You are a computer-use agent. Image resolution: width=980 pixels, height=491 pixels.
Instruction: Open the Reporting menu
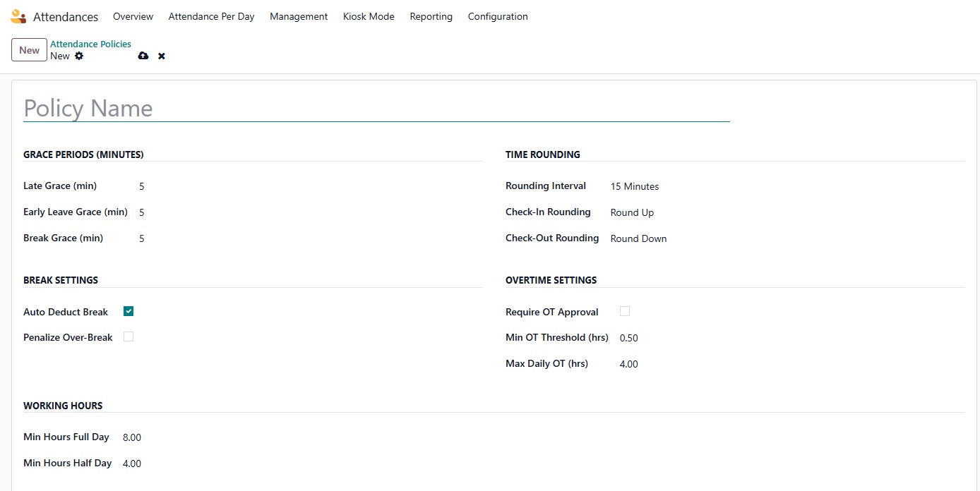tap(431, 16)
